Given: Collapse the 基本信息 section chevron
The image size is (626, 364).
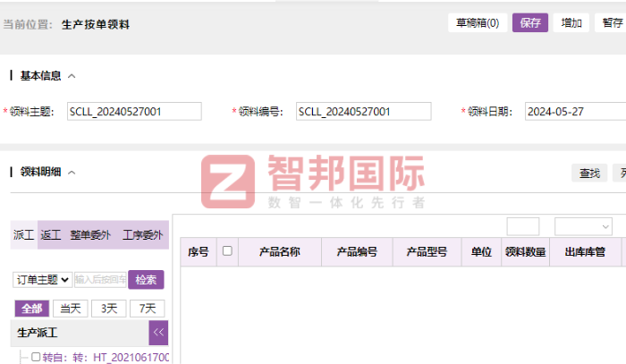Looking at the screenshot, I should 72,76.
